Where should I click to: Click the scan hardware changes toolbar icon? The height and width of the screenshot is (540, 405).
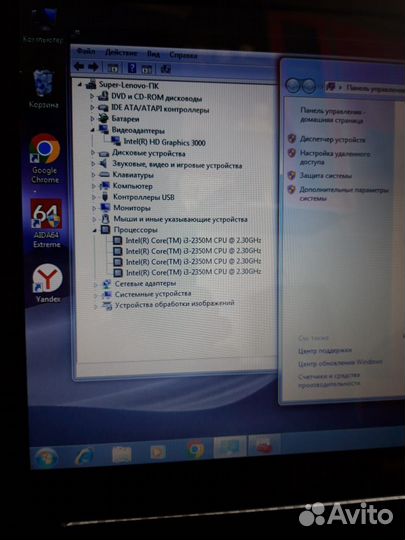click(165, 69)
